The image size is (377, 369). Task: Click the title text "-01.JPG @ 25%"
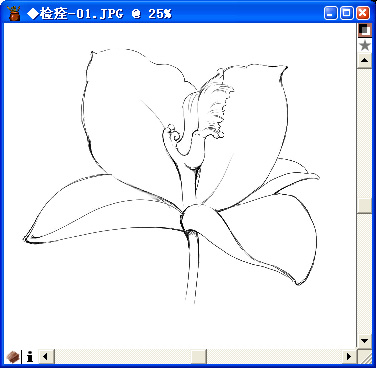[119, 14]
